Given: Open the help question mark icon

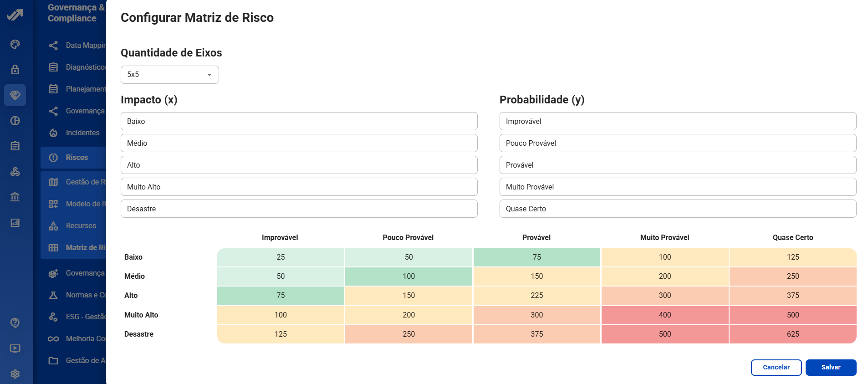Looking at the screenshot, I should [15, 323].
